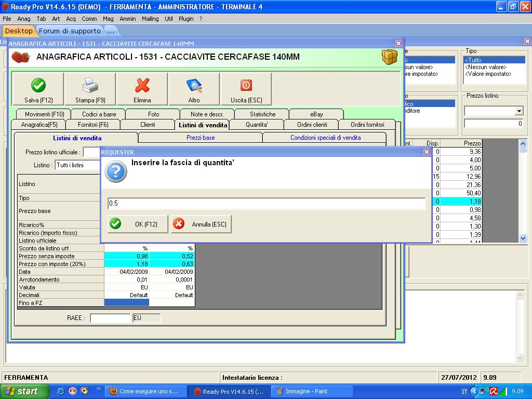This screenshot has width=532, height=399.
Task: Click the printer Stampa (F9) icon
Action: [90, 85]
